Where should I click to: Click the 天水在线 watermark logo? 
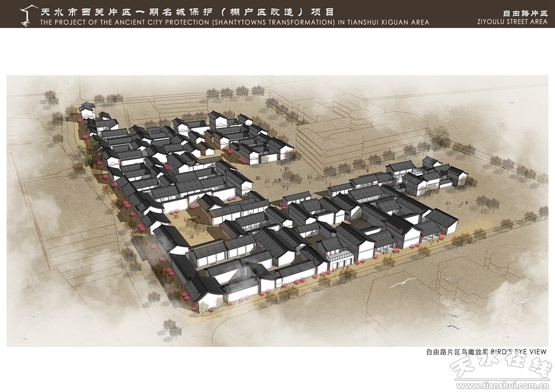pyautogui.click(x=500, y=368)
